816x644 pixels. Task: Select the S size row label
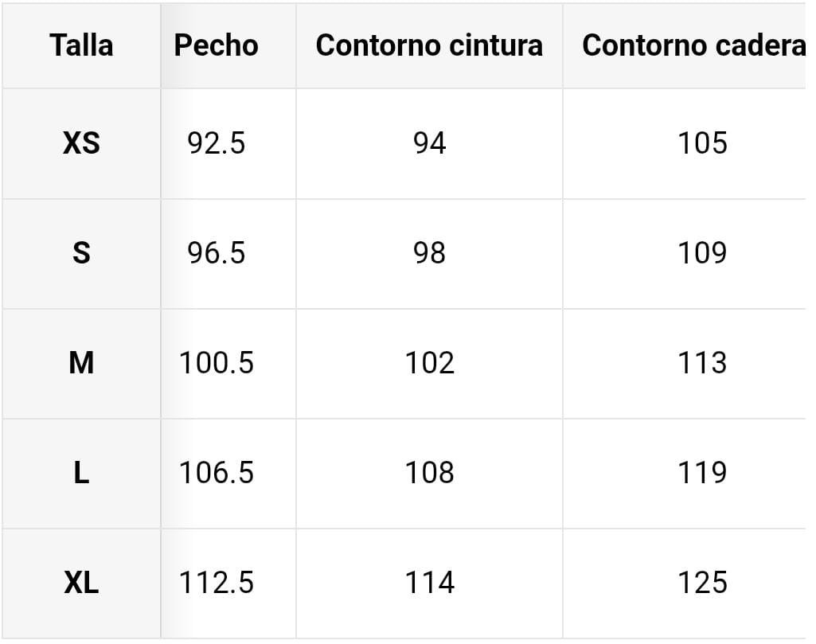[81, 253]
